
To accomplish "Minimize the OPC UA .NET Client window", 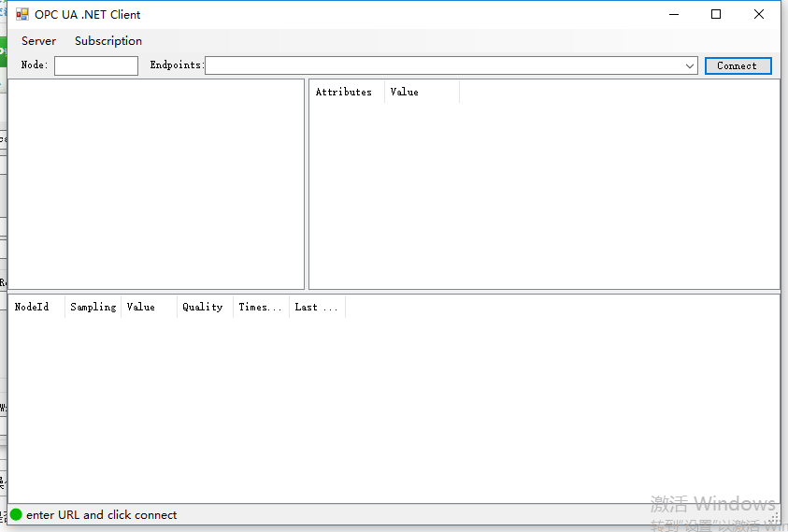I will tap(674, 14).
